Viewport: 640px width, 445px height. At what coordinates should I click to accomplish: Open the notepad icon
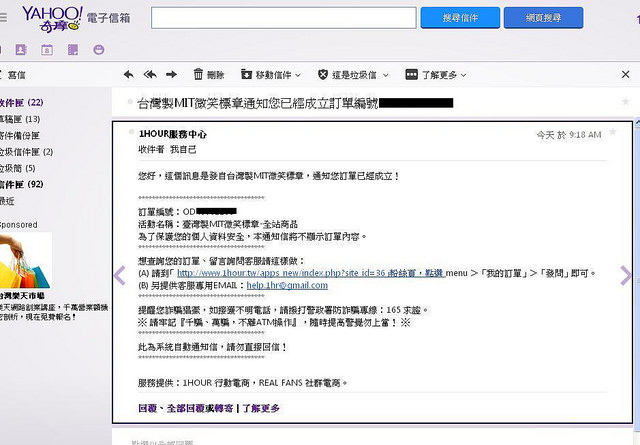coord(73,50)
